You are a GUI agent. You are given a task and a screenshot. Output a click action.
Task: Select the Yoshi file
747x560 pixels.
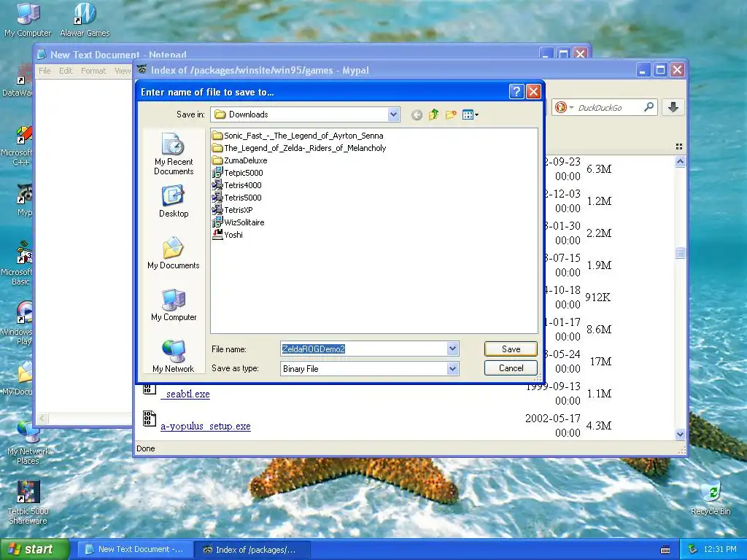[228, 235]
